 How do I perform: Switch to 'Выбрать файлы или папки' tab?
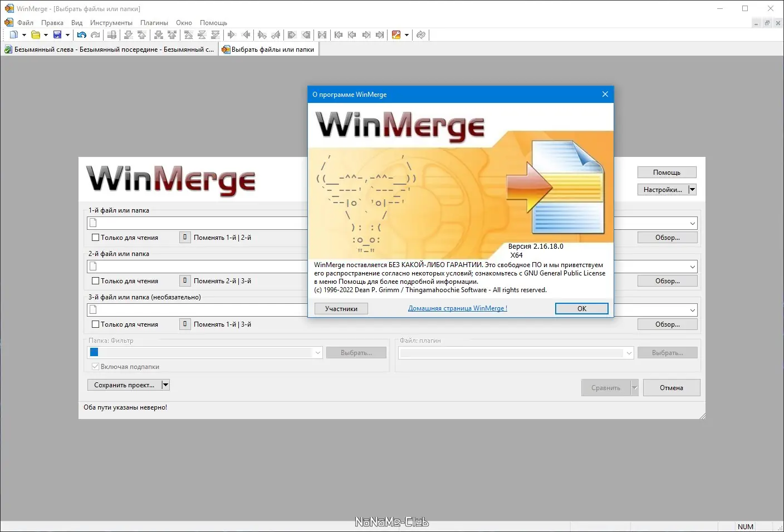pos(268,50)
